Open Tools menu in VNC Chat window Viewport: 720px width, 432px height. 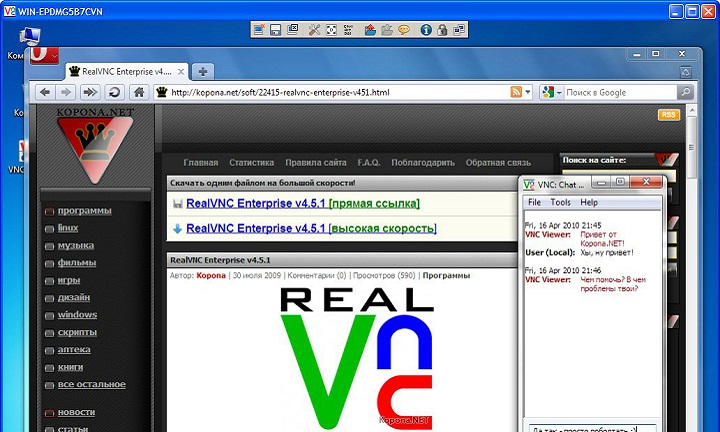click(560, 202)
